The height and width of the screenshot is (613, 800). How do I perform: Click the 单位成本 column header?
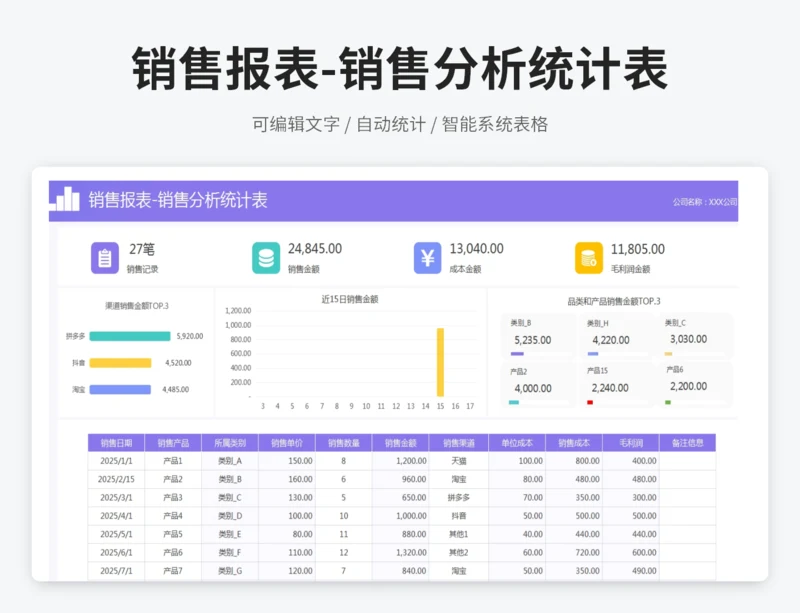517,443
